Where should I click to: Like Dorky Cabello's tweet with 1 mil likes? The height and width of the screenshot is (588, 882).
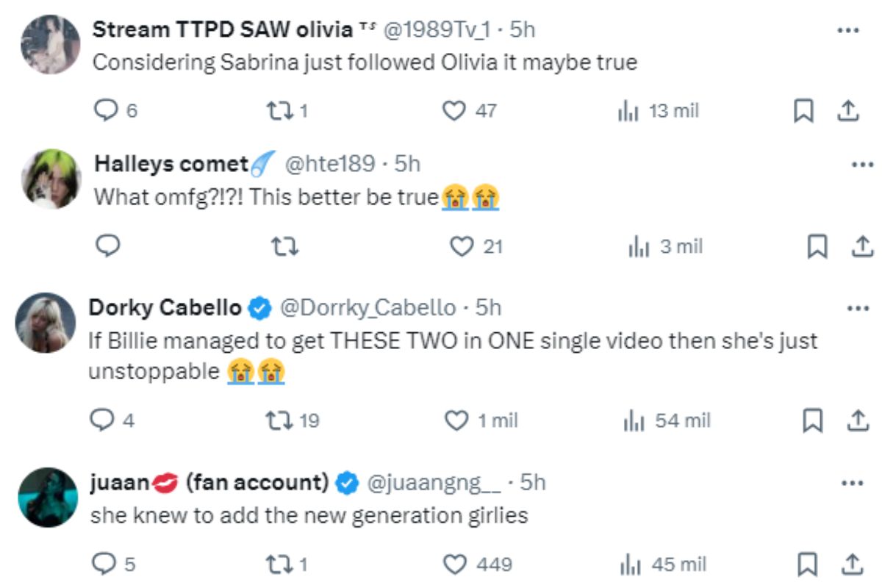tap(457, 420)
